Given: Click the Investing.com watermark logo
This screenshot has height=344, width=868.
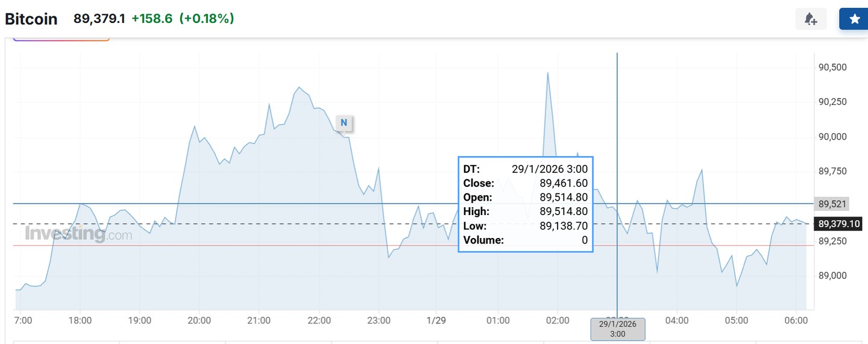Looking at the screenshot, I should [78, 234].
